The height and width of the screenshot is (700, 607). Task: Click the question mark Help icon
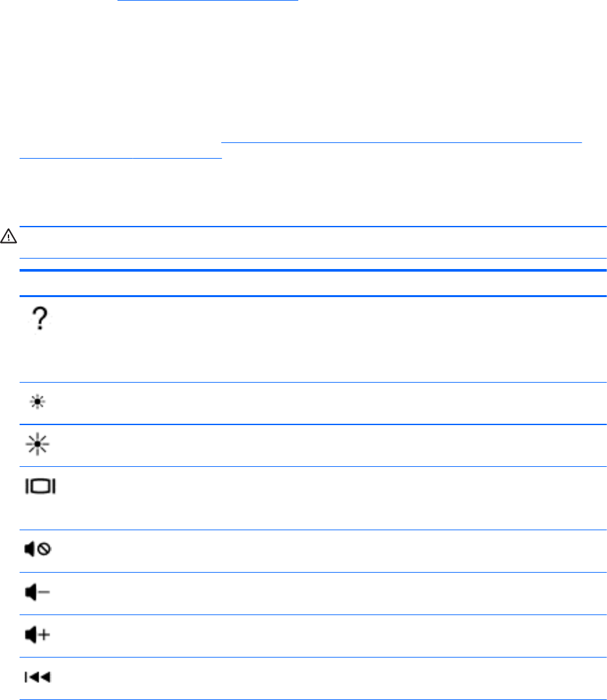tap(40, 322)
